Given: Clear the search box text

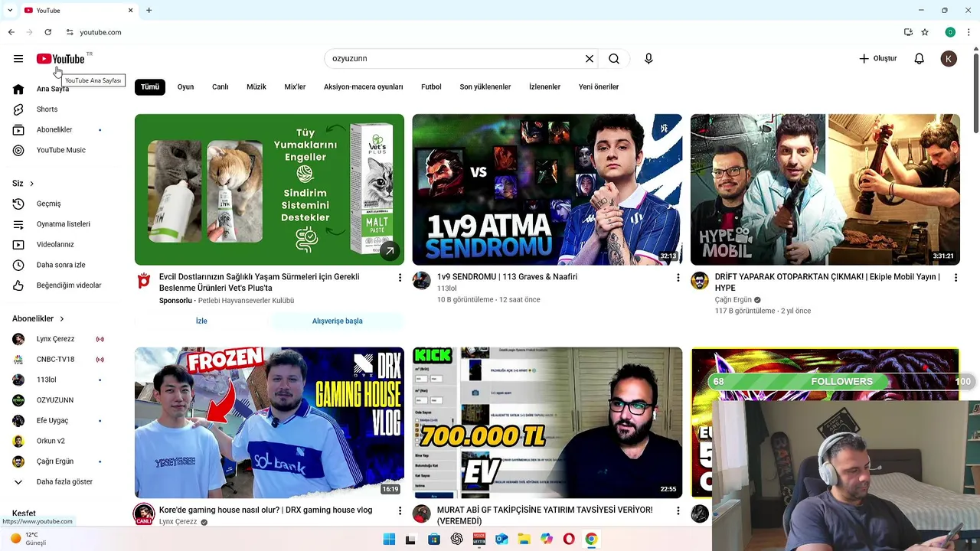Looking at the screenshot, I should coord(590,58).
